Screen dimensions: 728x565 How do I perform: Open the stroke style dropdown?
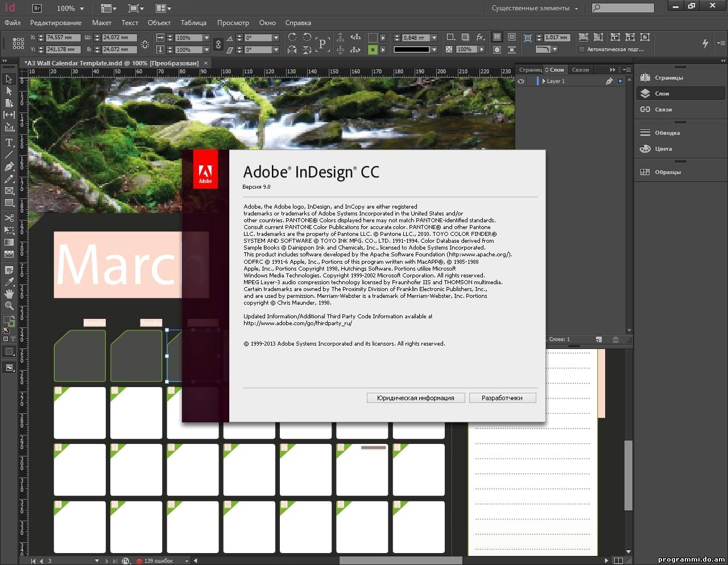click(434, 49)
